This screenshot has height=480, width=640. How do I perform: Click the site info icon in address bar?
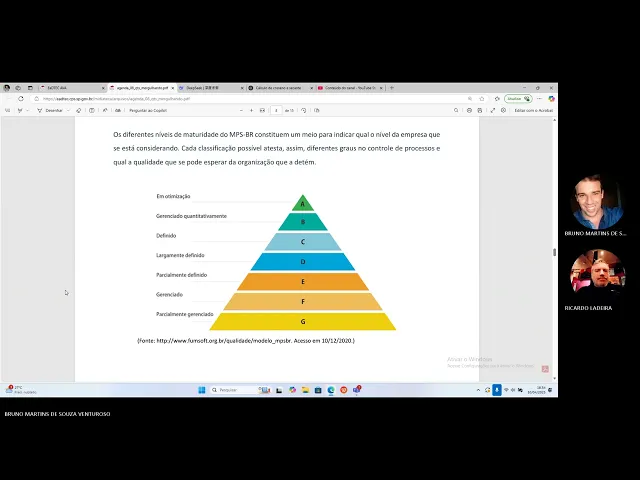36,99
